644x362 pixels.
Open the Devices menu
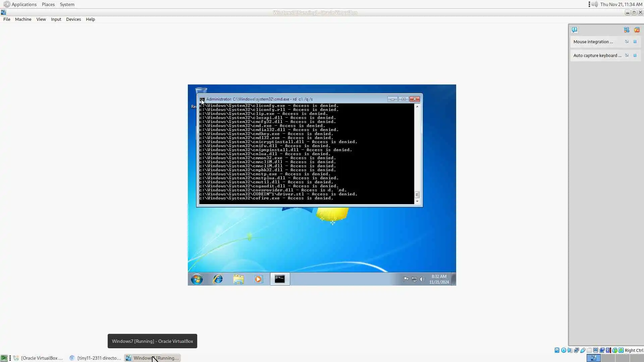click(x=73, y=19)
